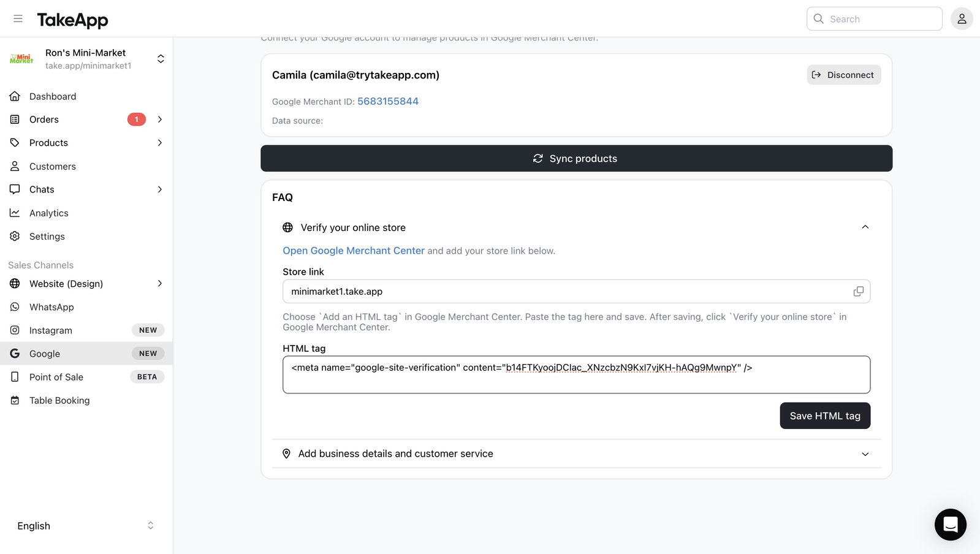Screen dimensions: 980x554
Task: Click the WhatsApp icon in sidebar
Action: [x=15, y=307]
